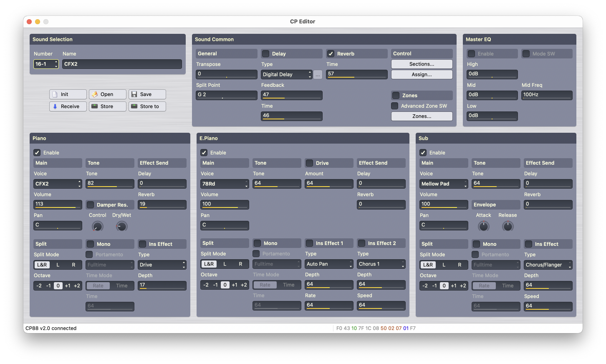Enable the Delay checkbox in Sound Common
The width and height of the screenshot is (606, 364).
point(266,54)
